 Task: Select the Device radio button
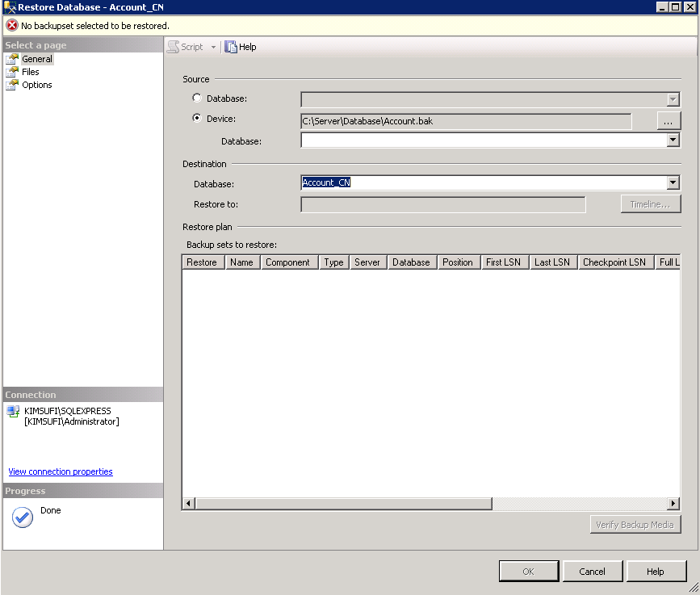click(x=197, y=119)
